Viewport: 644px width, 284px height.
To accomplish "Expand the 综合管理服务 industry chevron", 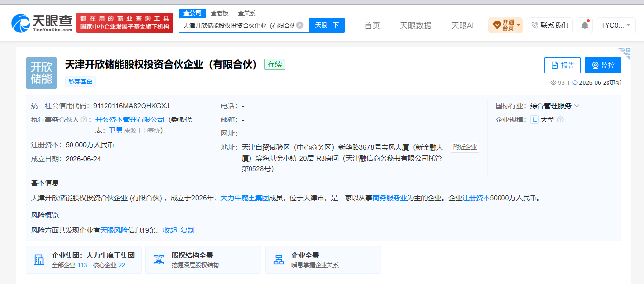I will click(x=577, y=106).
